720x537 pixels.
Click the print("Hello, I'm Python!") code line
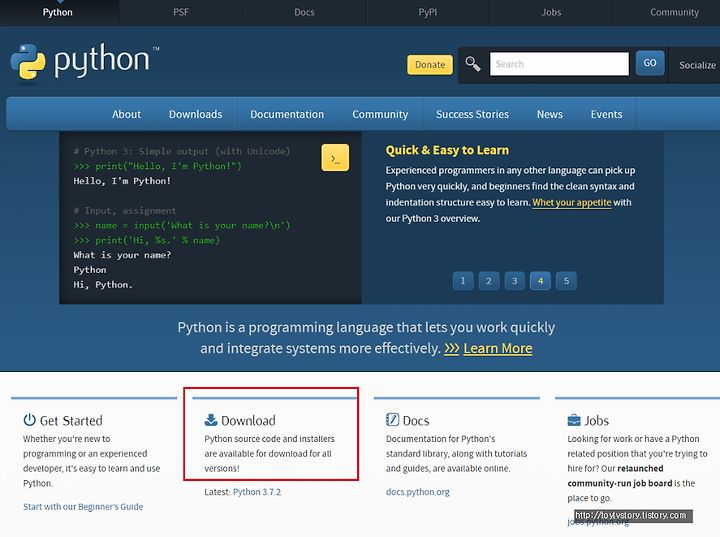pyautogui.click(x=158, y=166)
